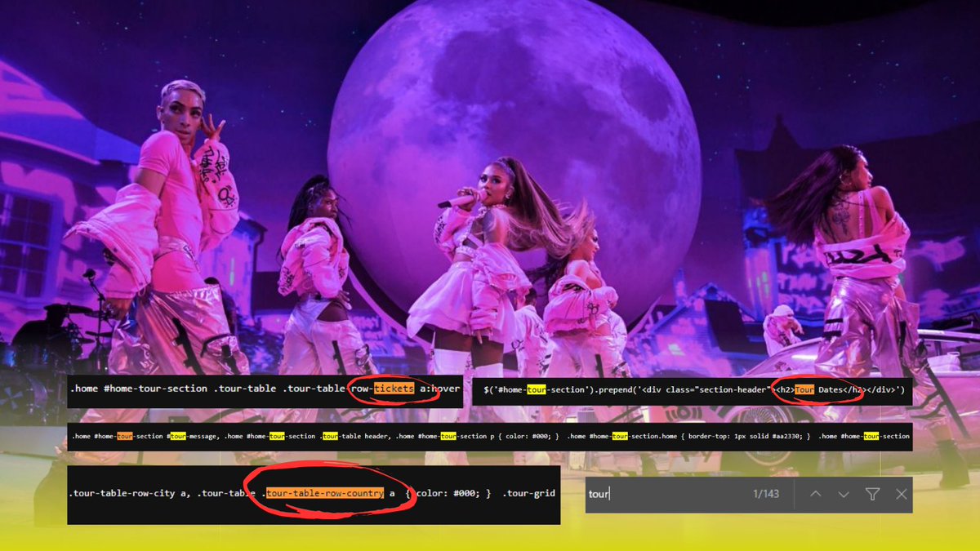Select 'tour-table-row-country' highlighted selector
Screen dimensions: 980x551
pyautogui.click(x=325, y=494)
